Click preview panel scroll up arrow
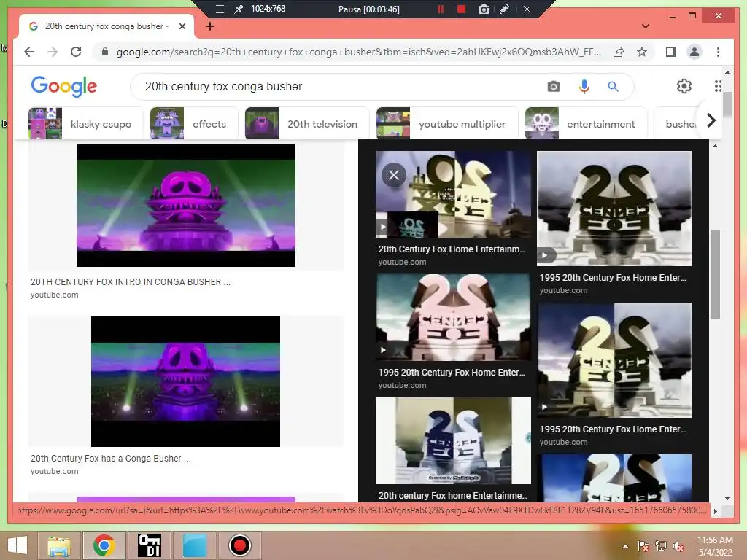Viewport: 747px width, 560px height. click(715, 146)
